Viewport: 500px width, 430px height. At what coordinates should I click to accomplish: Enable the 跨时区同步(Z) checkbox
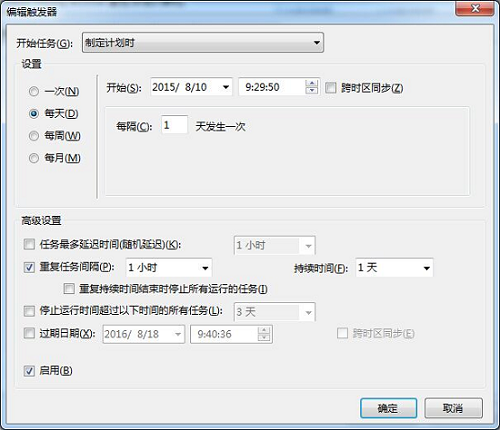pyautogui.click(x=330, y=88)
